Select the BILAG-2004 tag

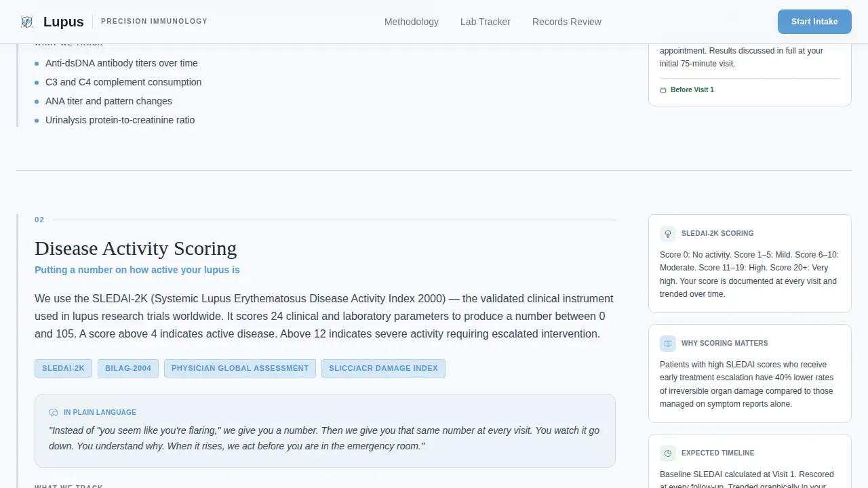click(x=128, y=368)
